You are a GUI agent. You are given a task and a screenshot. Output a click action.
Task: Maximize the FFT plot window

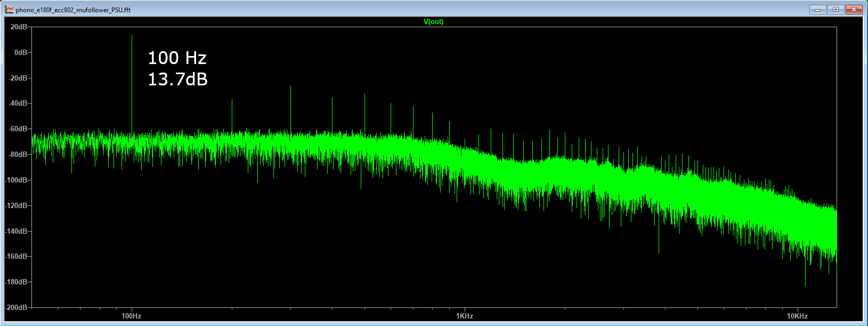[835, 10]
